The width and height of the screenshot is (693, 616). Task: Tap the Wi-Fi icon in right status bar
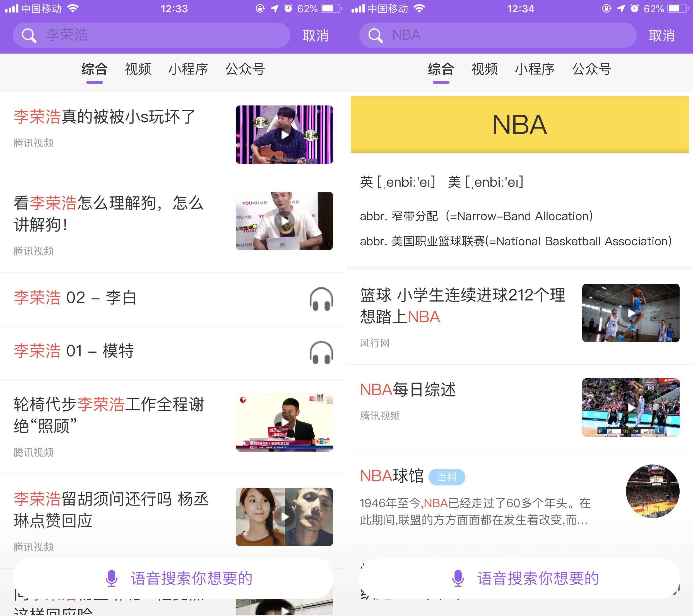(x=420, y=8)
